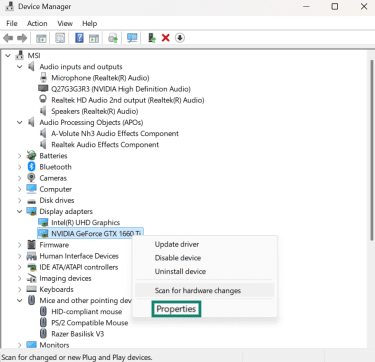Click the down-arrow Disable device toolbar icon
The width and height of the screenshot is (375, 362).
click(180, 38)
